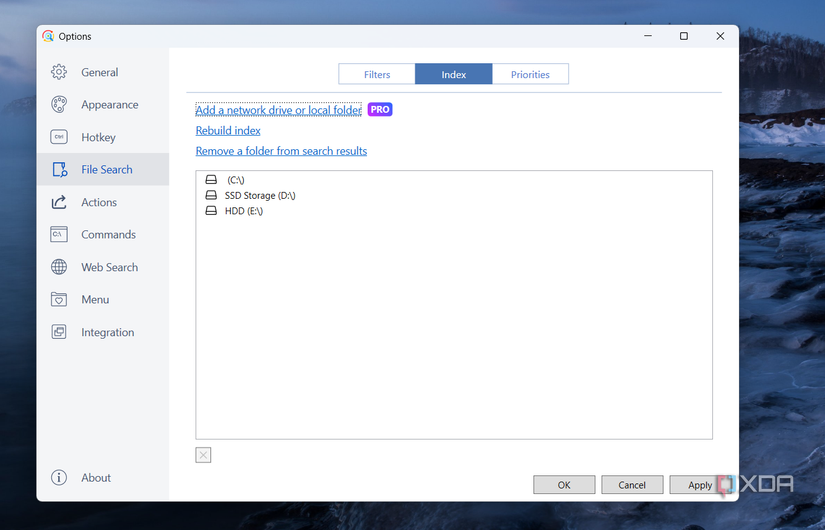Open General settings gear icon
The height and width of the screenshot is (530, 825).
59,72
